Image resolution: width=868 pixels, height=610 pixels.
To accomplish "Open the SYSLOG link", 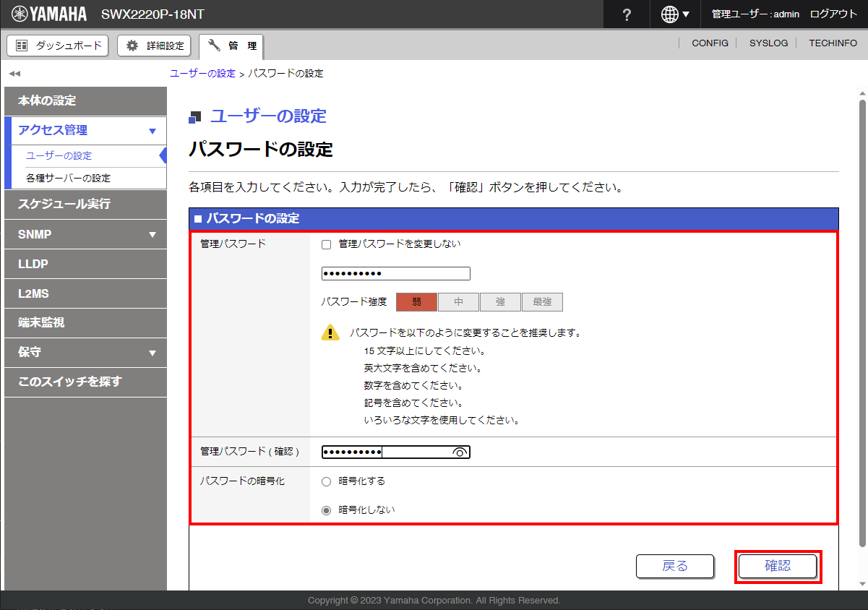I will coord(768,43).
